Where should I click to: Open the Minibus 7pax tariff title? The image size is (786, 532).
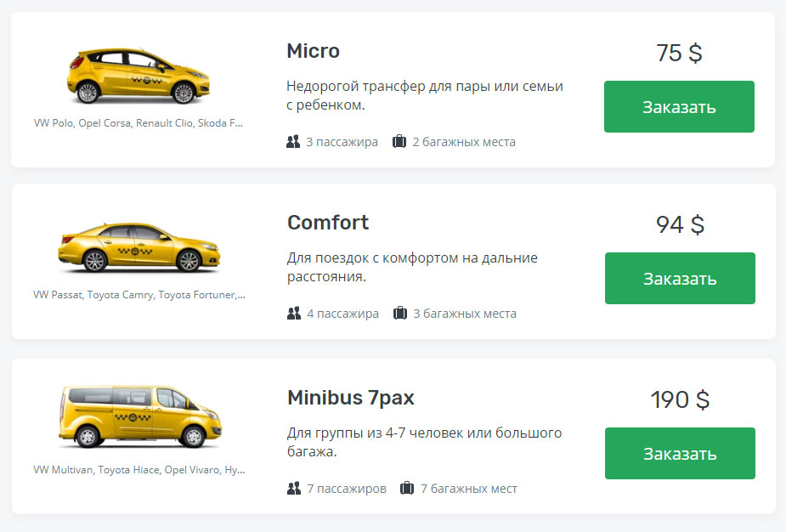tap(350, 398)
